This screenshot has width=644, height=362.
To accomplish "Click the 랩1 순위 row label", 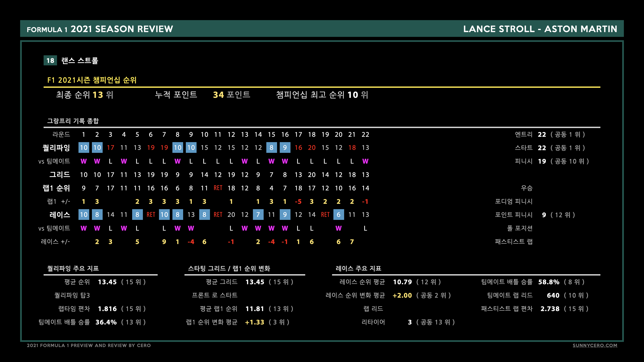I will (x=56, y=188).
